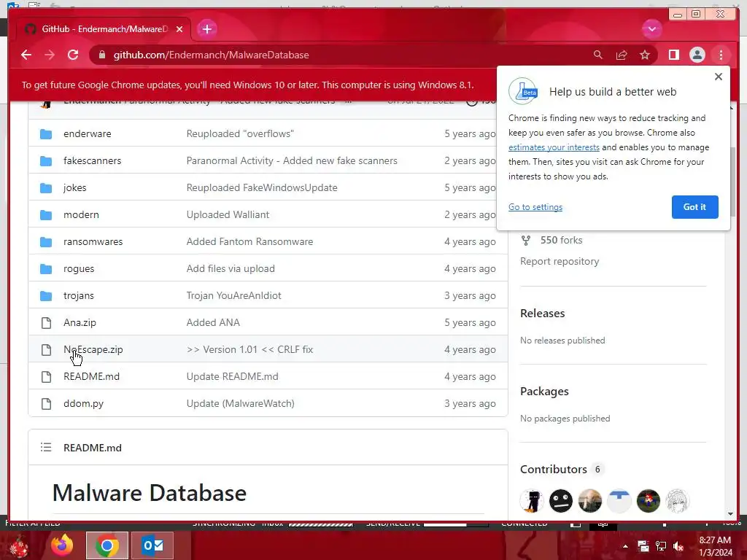
Task: View site information via the lock icon
Action: pos(101,55)
